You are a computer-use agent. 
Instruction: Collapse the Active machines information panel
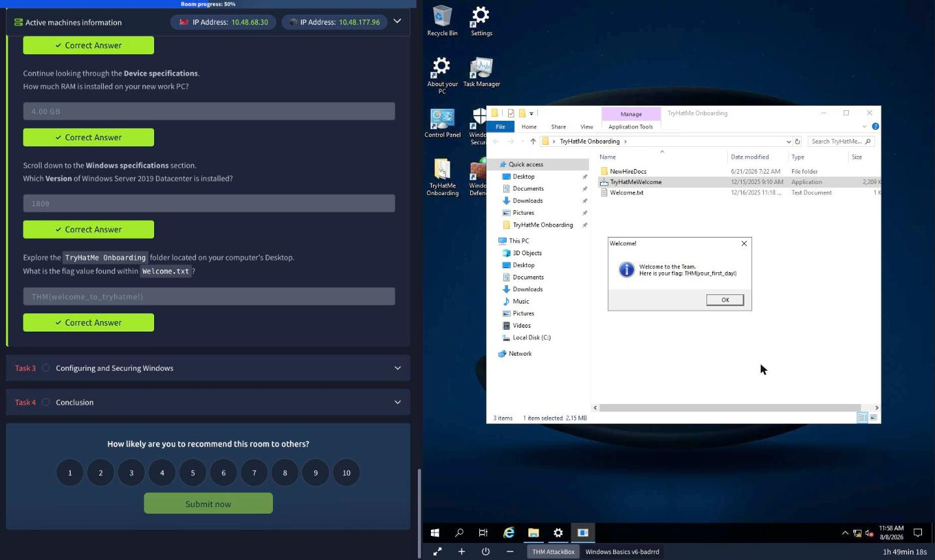(397, 22)
